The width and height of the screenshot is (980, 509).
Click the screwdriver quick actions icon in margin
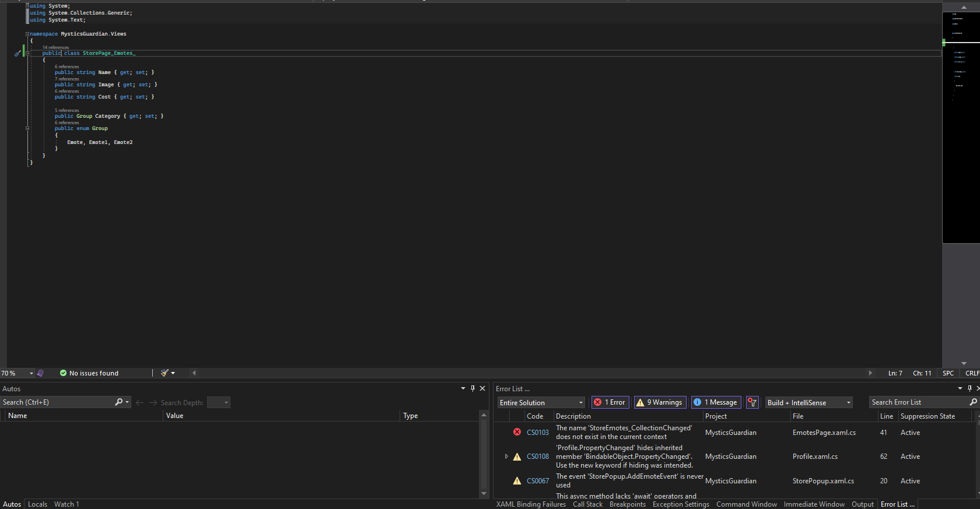click(x=17, y=53)
